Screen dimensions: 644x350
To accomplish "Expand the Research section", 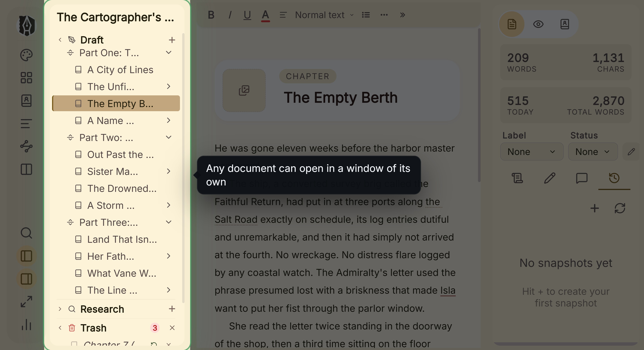I will click(x=60, y=309).
